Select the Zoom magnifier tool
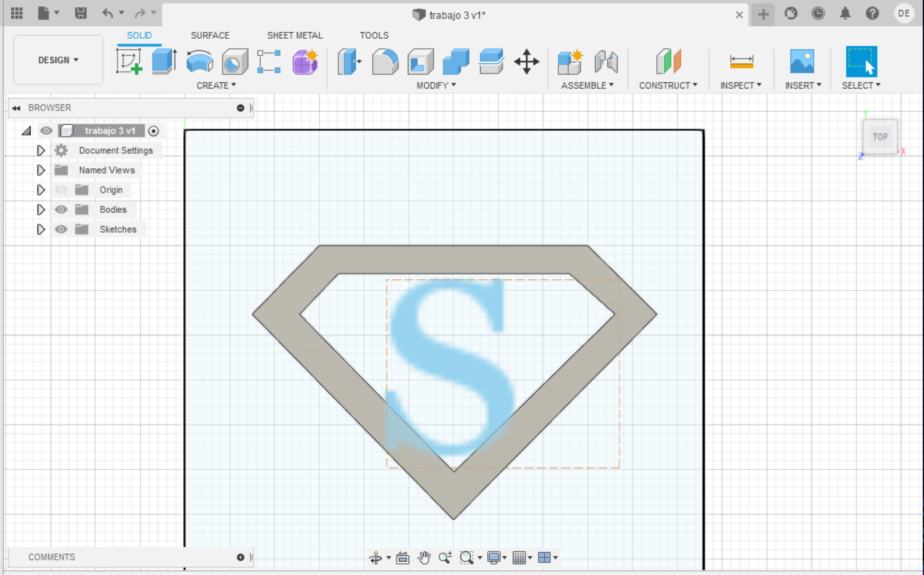Image resolution: width=924 pixels, height=575 pixels. tap(445, 558)
